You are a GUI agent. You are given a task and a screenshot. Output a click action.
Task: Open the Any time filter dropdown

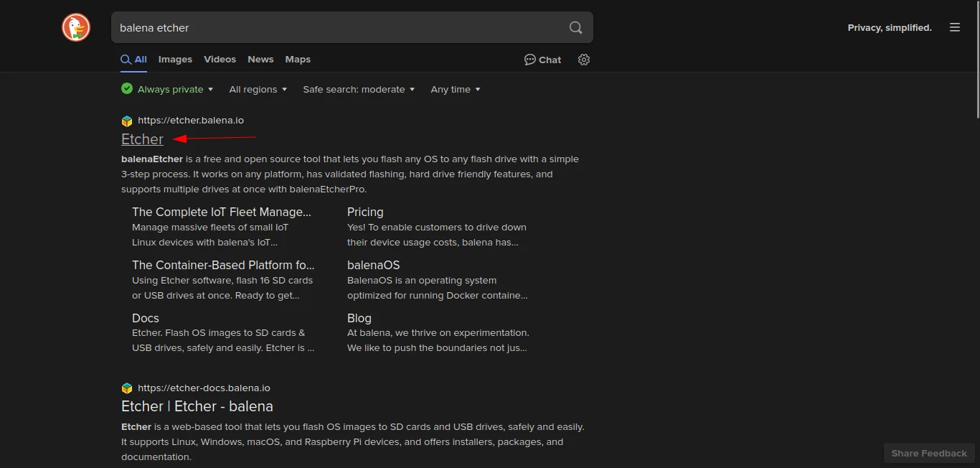click(x=456, y=89)
